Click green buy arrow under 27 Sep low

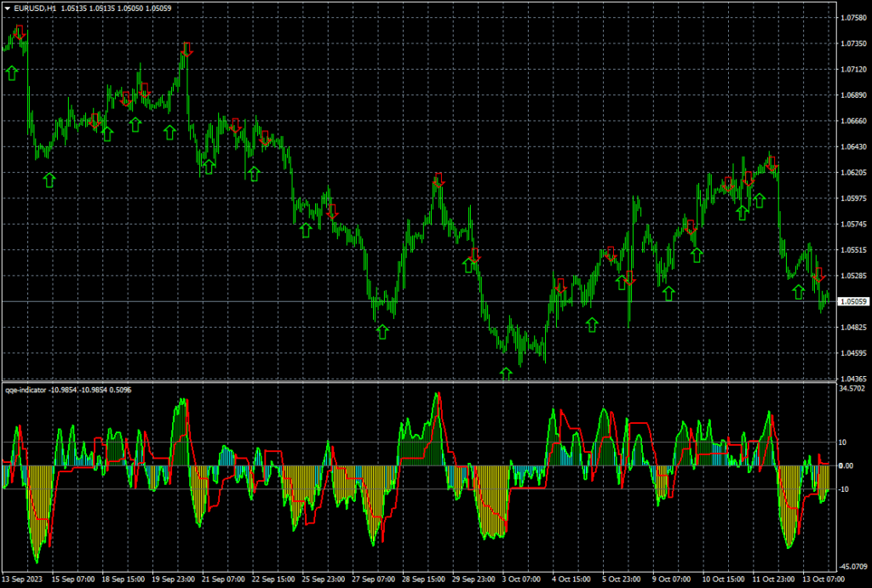(382, 332)
